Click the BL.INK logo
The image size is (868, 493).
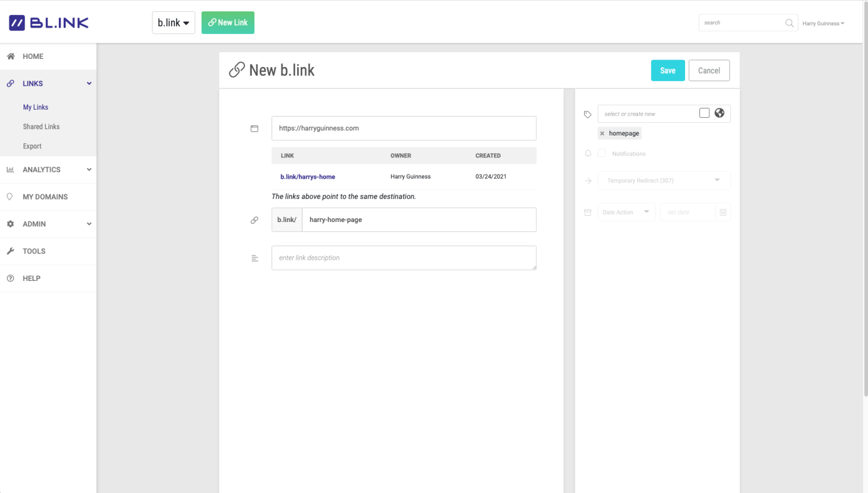(x=48, y=23)
